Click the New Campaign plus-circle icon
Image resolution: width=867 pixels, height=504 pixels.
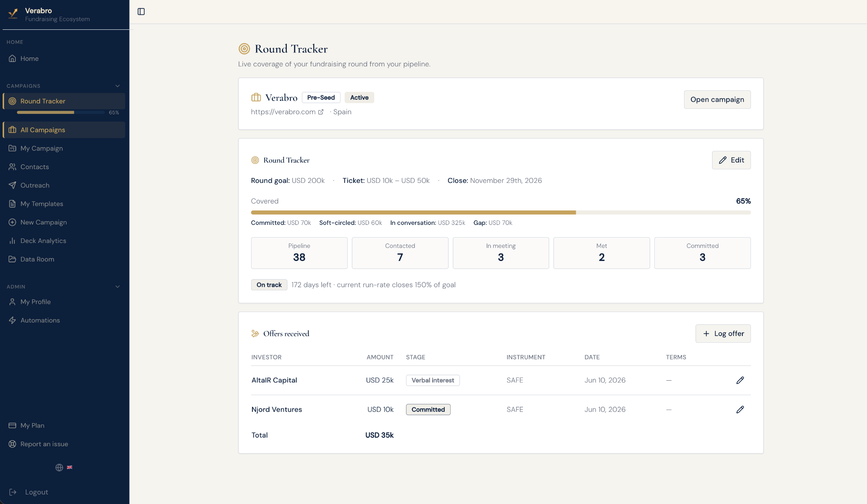[x=13, y=223]
